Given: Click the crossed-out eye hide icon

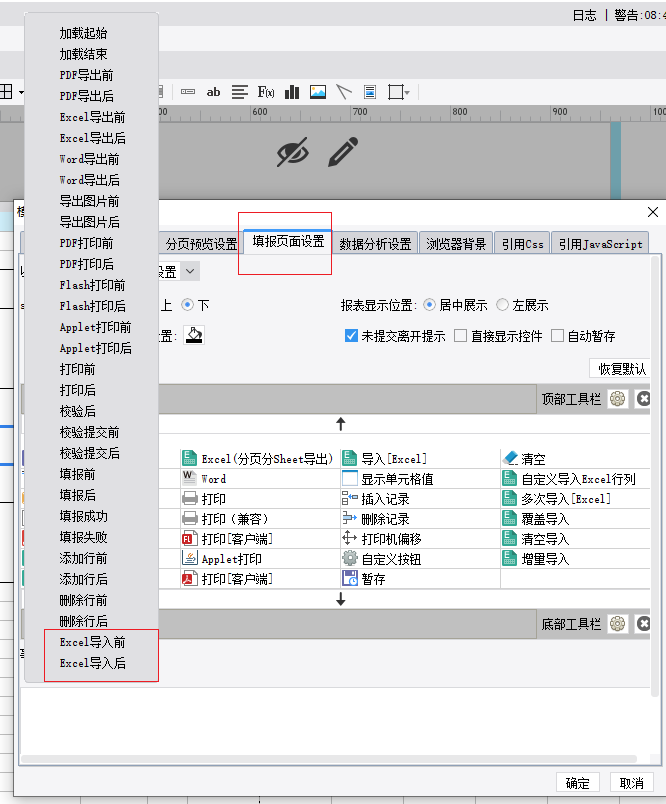Looking at the screenshot, I should 293,152.
